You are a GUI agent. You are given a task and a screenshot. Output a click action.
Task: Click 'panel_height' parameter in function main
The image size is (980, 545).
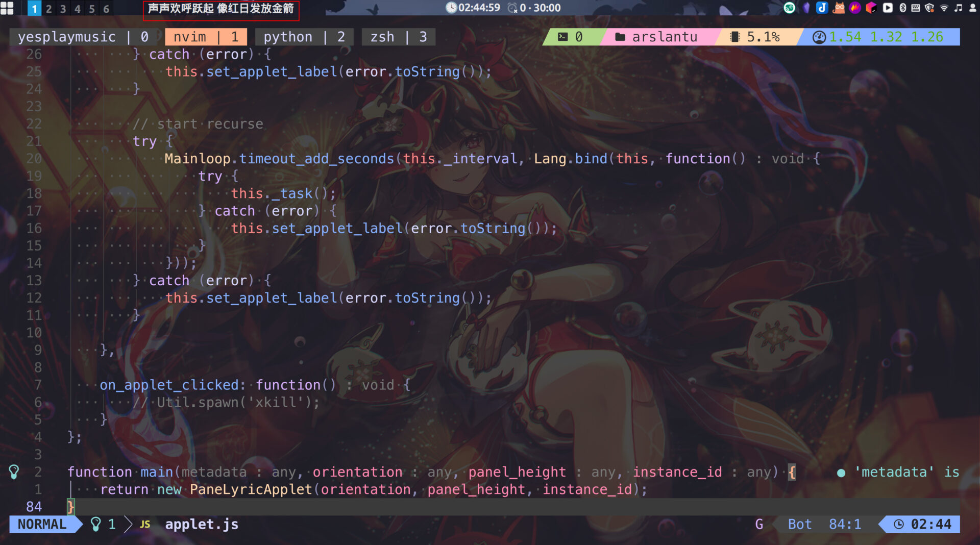pos(517,472)
